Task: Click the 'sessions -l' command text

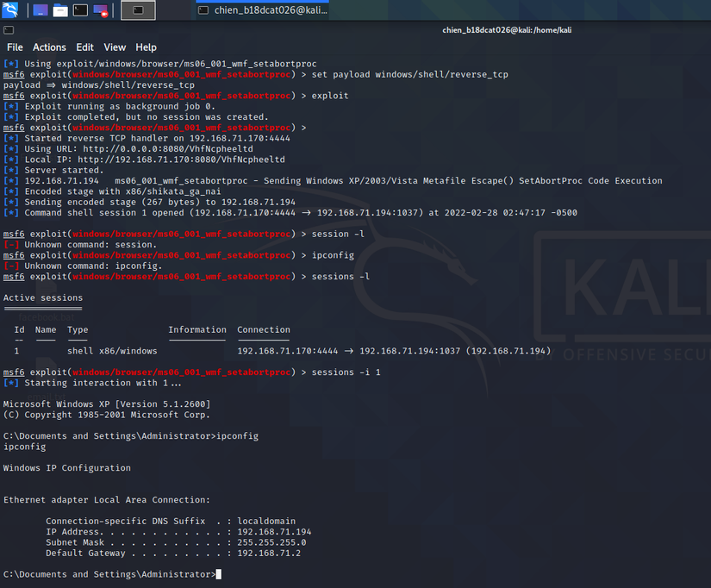Action: [340, 276]
